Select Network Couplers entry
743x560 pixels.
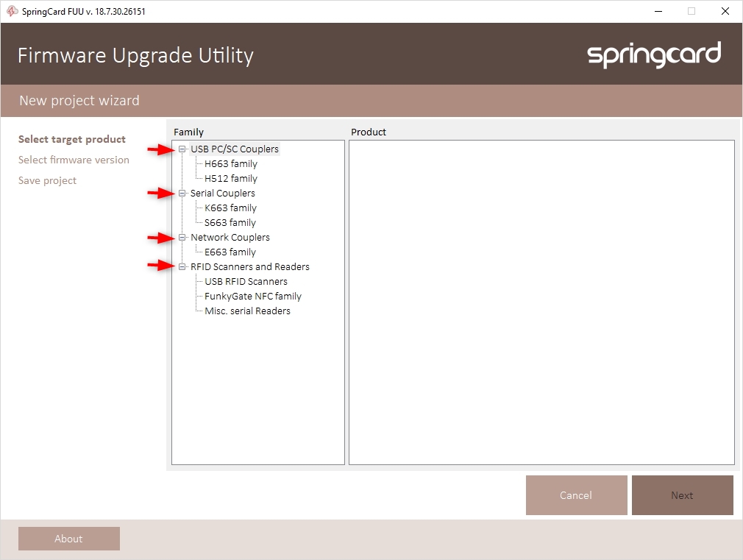(230, 237)
